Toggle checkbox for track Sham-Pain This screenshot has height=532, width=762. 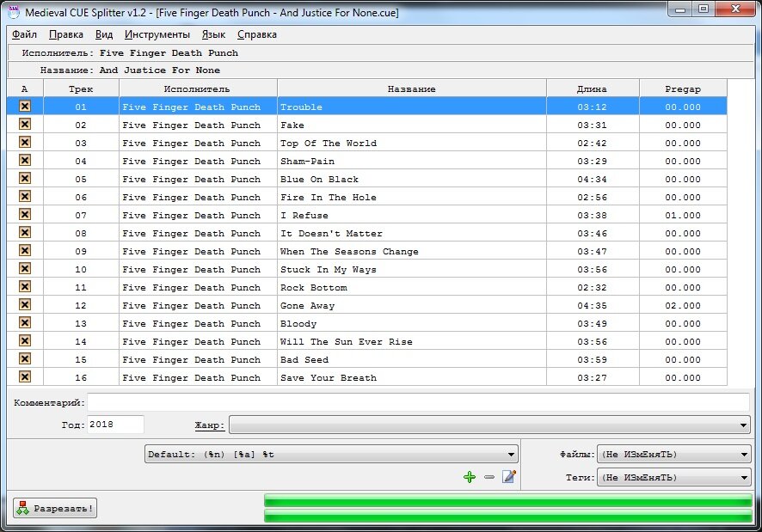pyautogui.click(x=25, y=161)
